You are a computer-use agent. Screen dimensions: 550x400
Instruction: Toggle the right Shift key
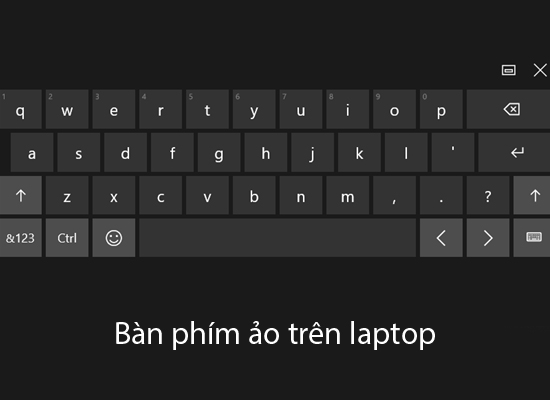pyautogui.click(x=532, y=195)
